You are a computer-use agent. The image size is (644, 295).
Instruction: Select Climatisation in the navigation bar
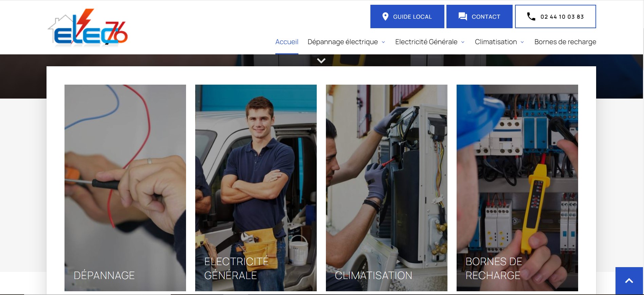[495, 42]
